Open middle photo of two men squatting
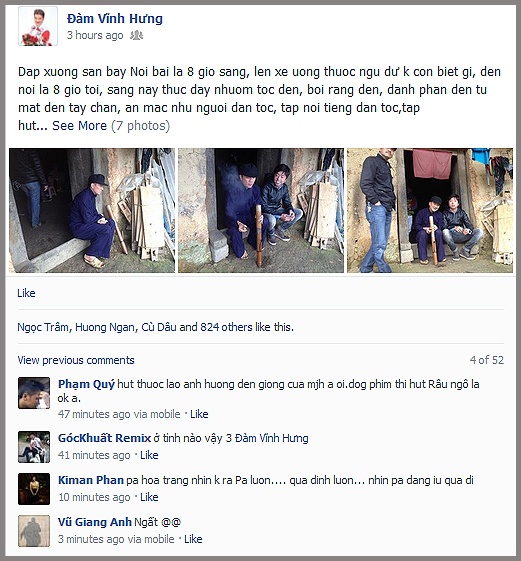 [x=261, y=210]
